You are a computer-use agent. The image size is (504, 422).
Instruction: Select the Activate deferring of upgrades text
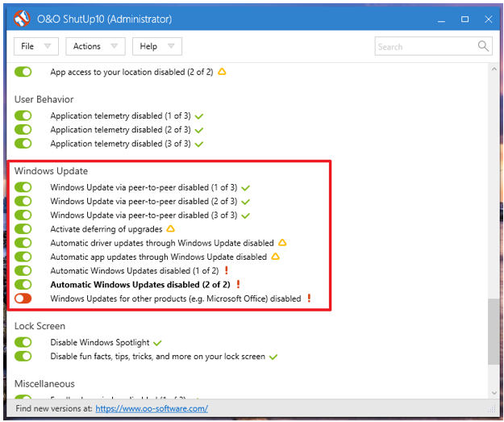106,229
